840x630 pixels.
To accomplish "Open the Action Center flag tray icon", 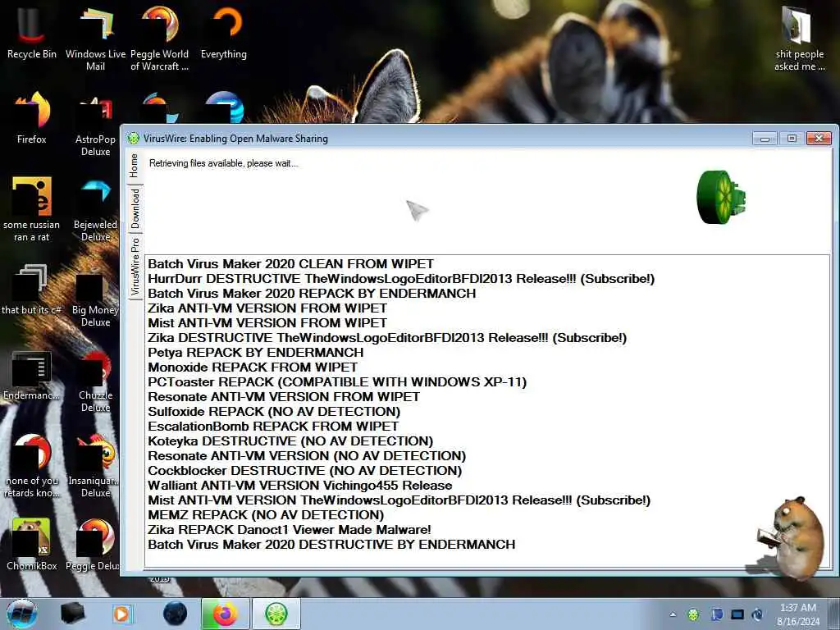I will click(x=717, y=614).
